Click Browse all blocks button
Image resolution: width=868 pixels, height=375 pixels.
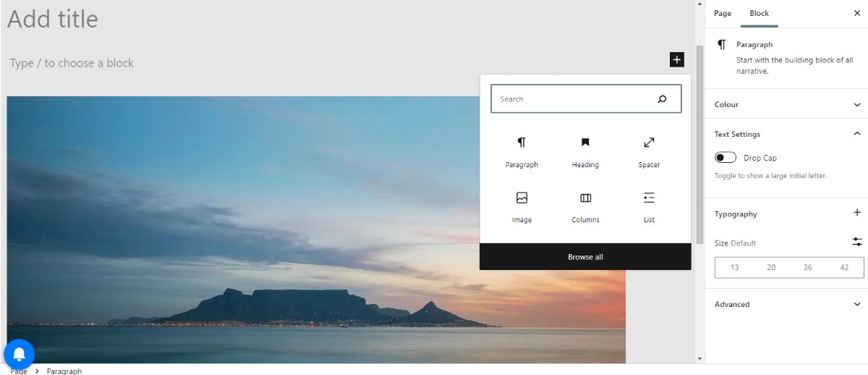tap(585, 257)
